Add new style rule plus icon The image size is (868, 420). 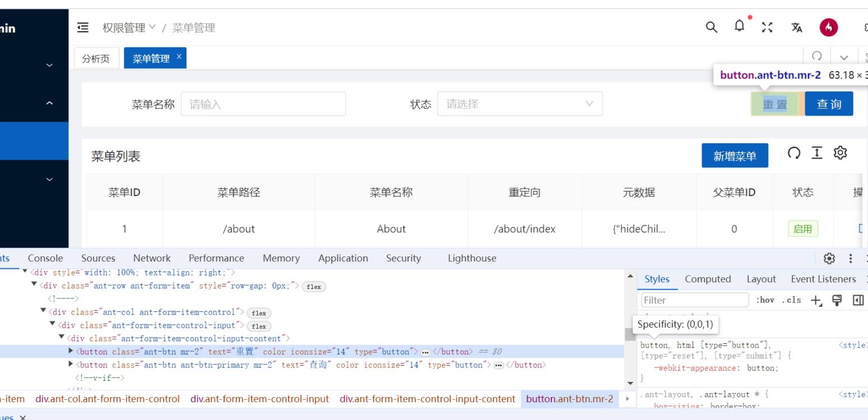(x=816, y=300)
